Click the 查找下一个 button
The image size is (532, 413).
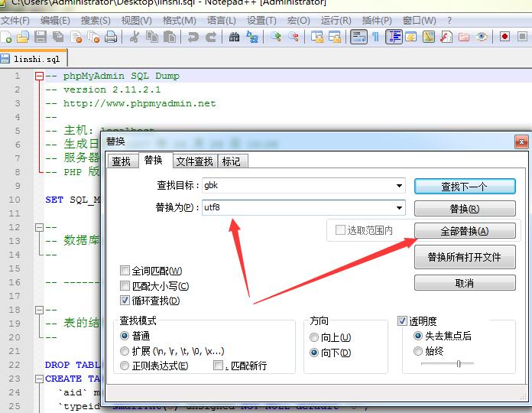464,187
